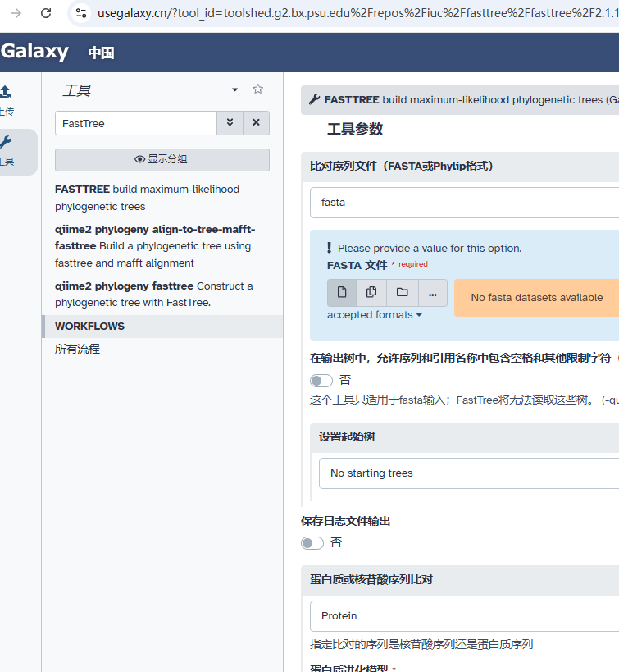619x672 pixels.
Task: Click the 中国 label beside Galaxy logo
Action: point(101,53)
